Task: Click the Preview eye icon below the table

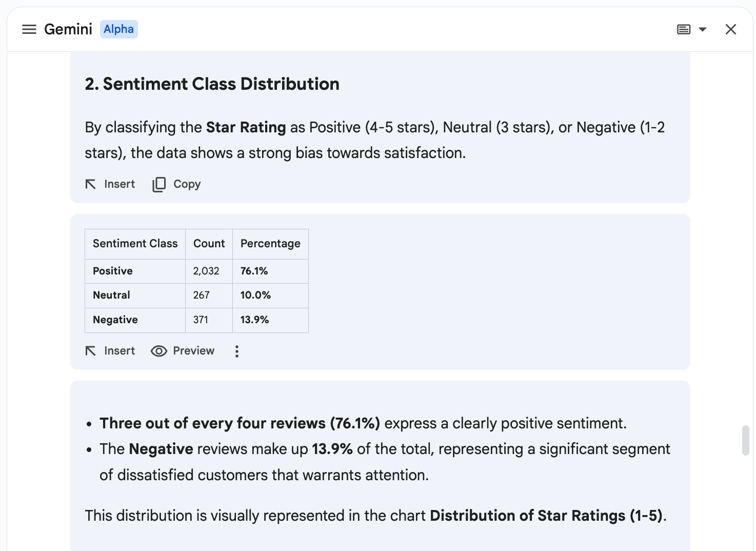Action: pos(159,351)
